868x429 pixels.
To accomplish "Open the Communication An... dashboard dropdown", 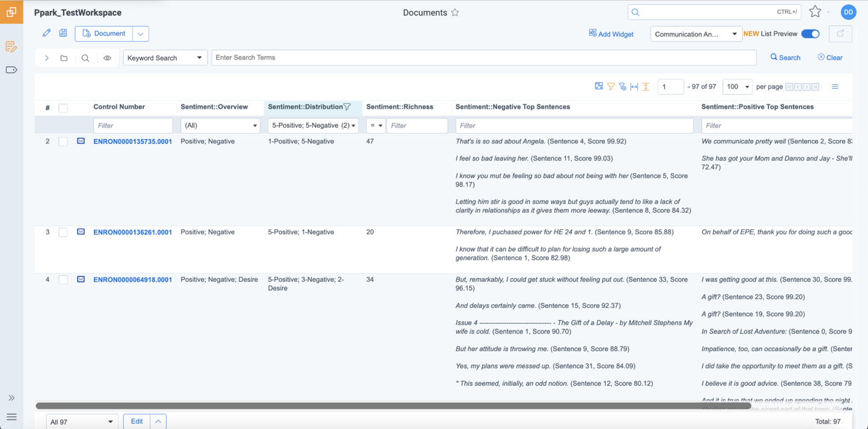I will [x=696, y=34].
